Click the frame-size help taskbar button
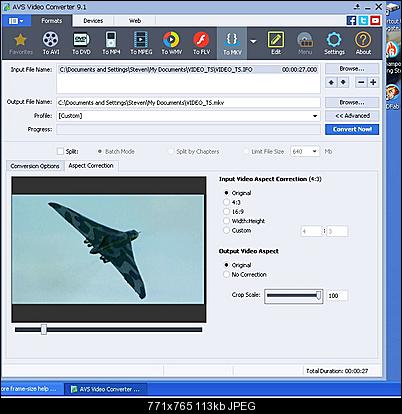 click(31, 389)
